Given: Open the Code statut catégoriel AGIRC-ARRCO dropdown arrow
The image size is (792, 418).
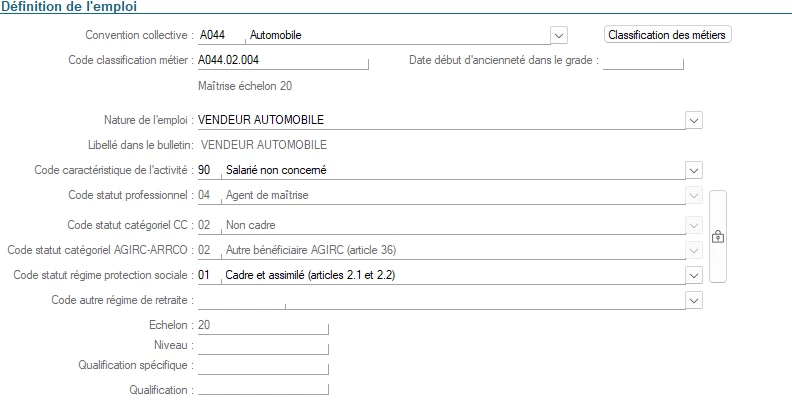Looking at the screenshot, I should (x=694, y=249).
